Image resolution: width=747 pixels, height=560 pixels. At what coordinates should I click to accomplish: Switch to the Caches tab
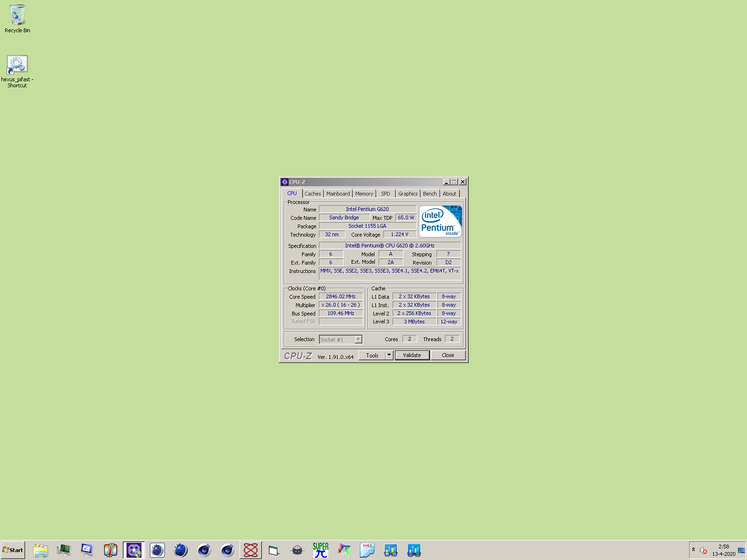coord(313,194)
